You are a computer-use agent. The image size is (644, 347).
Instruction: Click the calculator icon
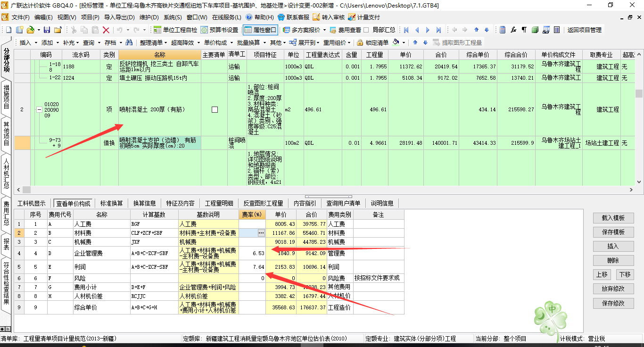[x=503, y=30]
